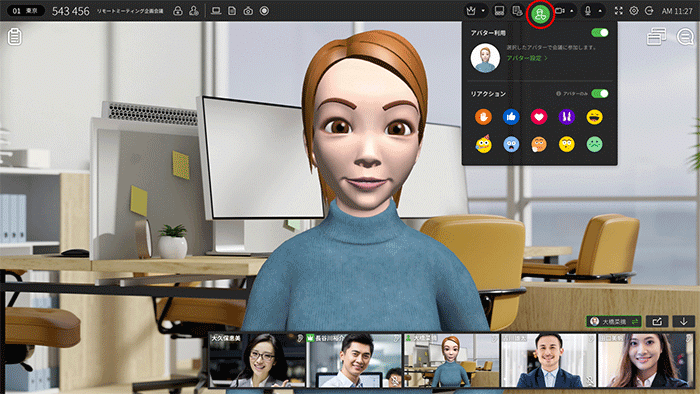
Task: Click the avatar preview picture in panel
Action: 485,58
